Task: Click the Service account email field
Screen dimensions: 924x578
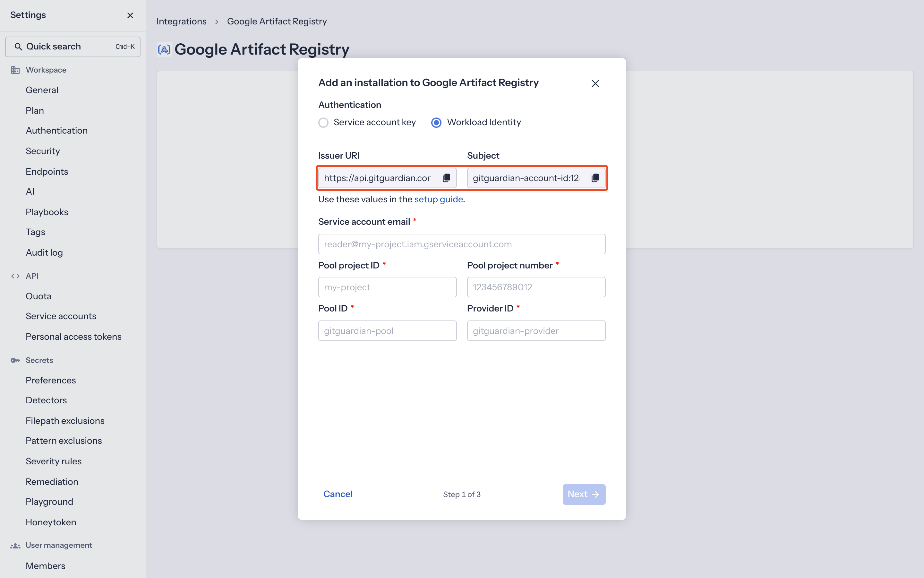Action: tap(462, 244)
